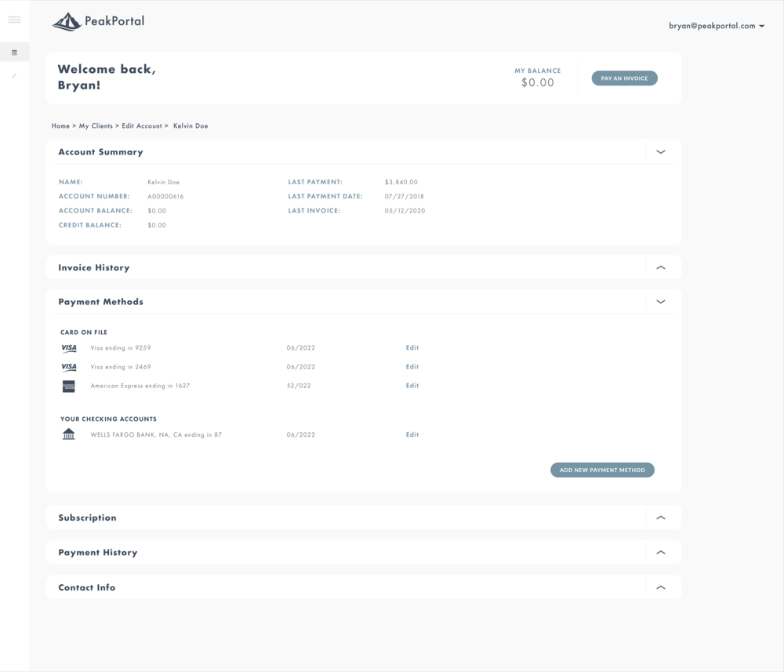Open the hamburger menu icon
The image size is (784, 672).
click(14, 20)
